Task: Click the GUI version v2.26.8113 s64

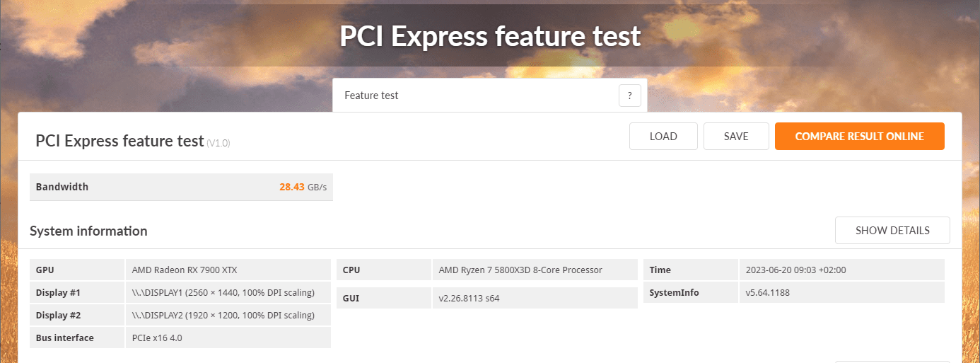Action: click(469, 298)
